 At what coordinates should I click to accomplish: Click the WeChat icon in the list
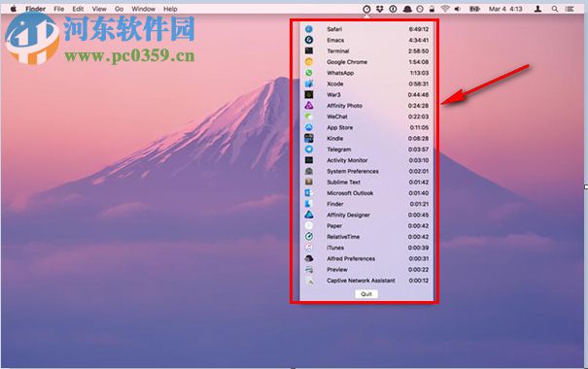coord(309,117)
